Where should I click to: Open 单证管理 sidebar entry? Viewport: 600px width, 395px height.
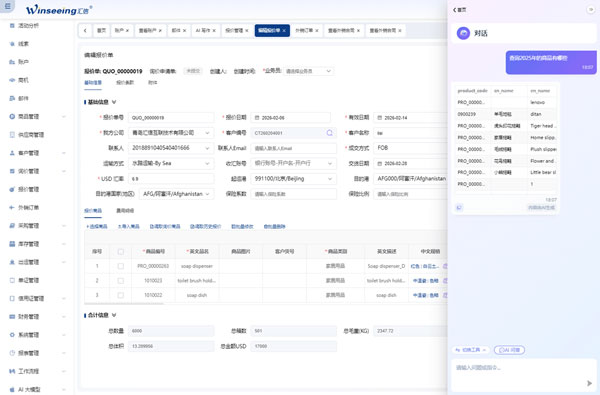coord(29,280)
